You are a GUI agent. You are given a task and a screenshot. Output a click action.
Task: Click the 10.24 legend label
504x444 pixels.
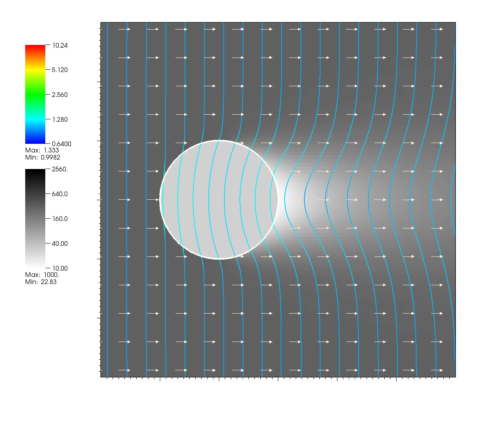click(60, 45)
